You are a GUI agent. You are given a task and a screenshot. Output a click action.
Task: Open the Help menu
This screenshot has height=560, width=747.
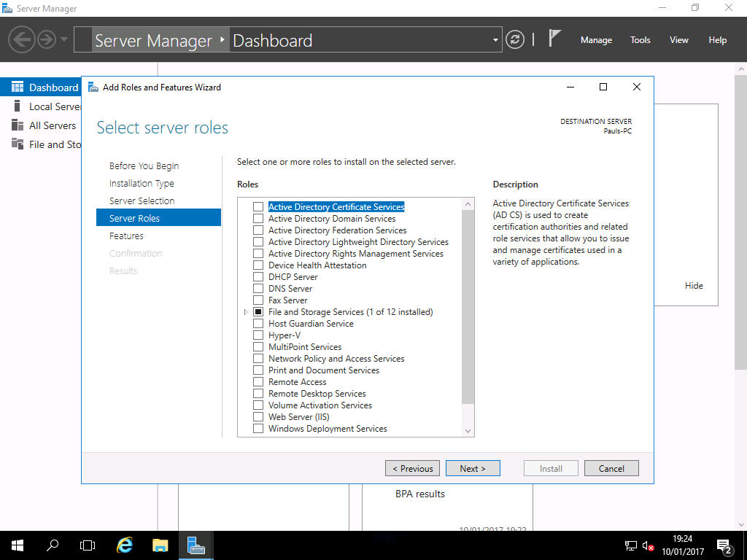(x=718, y=40)
